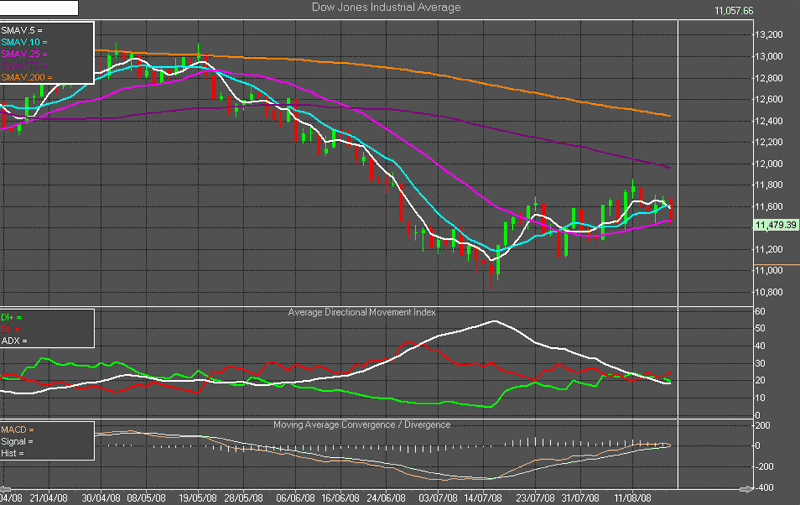Click the 28/05/08 date label
The height and width of the screenshot is (505, 800).
click(244, 498)
